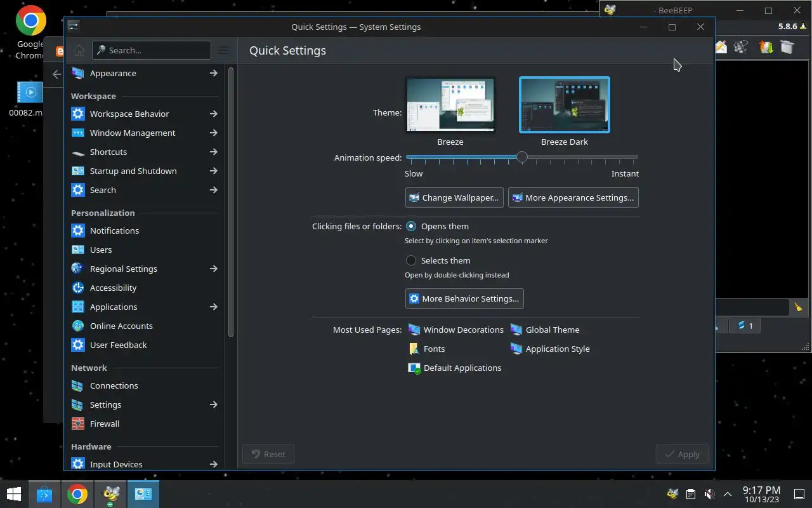Click the BeeBEEP message input field
The height and width of the screenshot is (508, 812).
[x=753, y=307]
